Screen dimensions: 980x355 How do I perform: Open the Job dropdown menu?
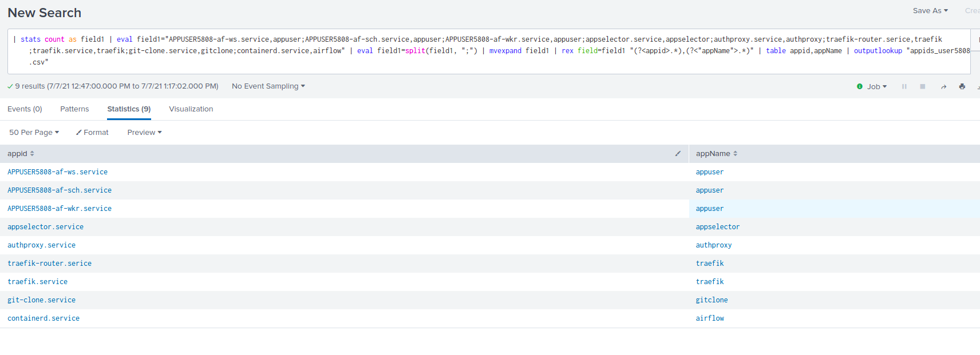[x=876, y=87]
